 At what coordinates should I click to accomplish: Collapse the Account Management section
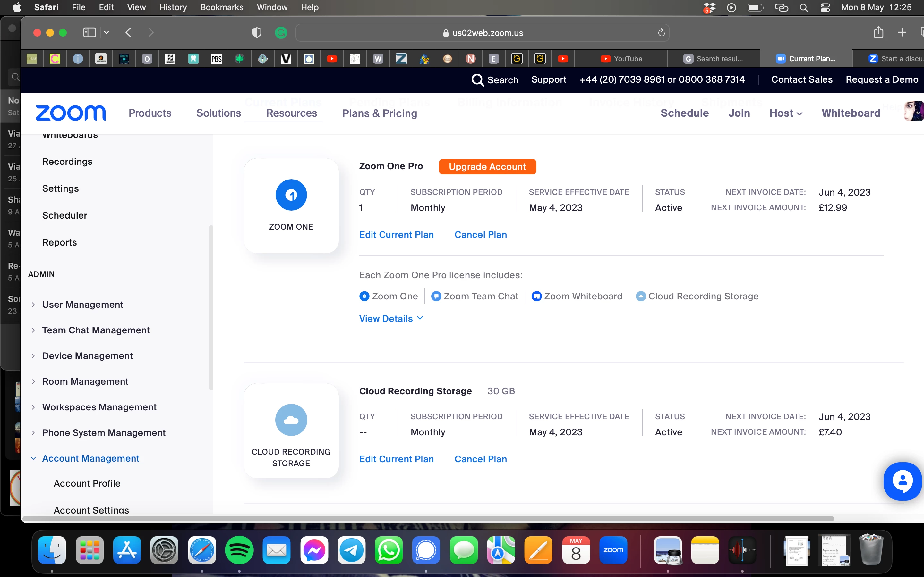pyautogui.click(x=90, y=458)
